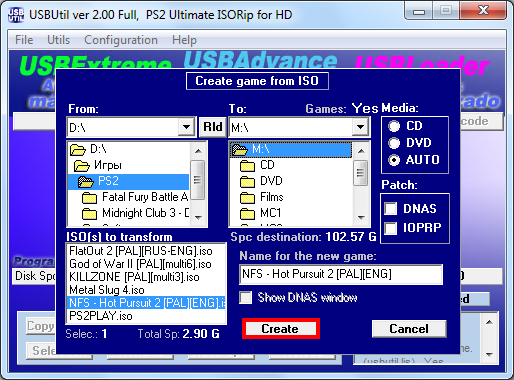Viewport: 514px width, 380px height.
Task: Click the M:\ open folder icon
Action: pyautogui.click(x=240, y=149)
